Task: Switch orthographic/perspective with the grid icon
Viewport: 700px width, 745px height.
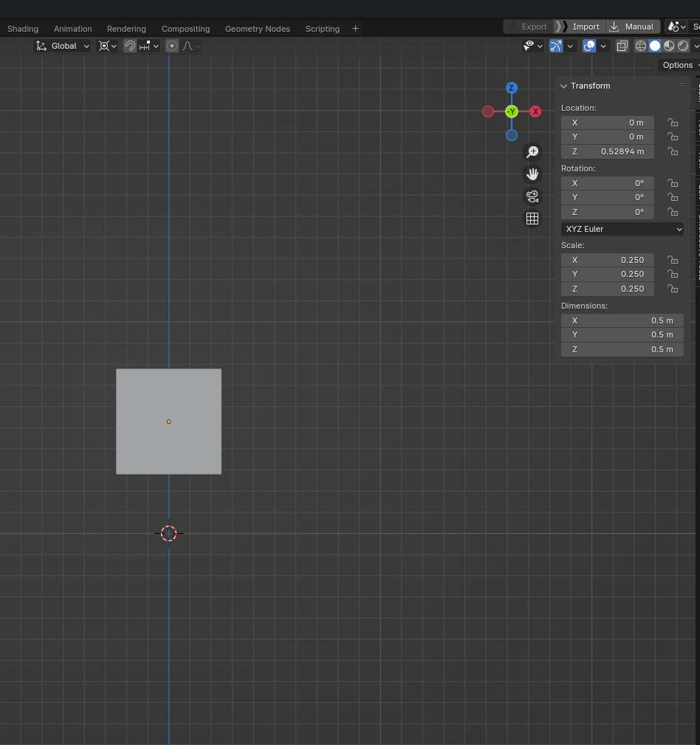Action: coord(532,219)
